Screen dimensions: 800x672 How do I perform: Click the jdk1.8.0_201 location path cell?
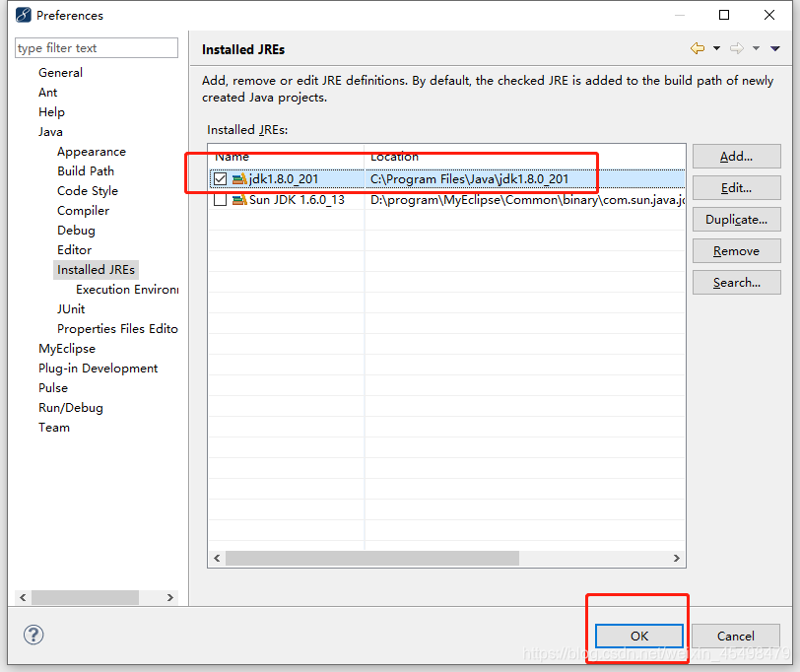coord(469,179)
